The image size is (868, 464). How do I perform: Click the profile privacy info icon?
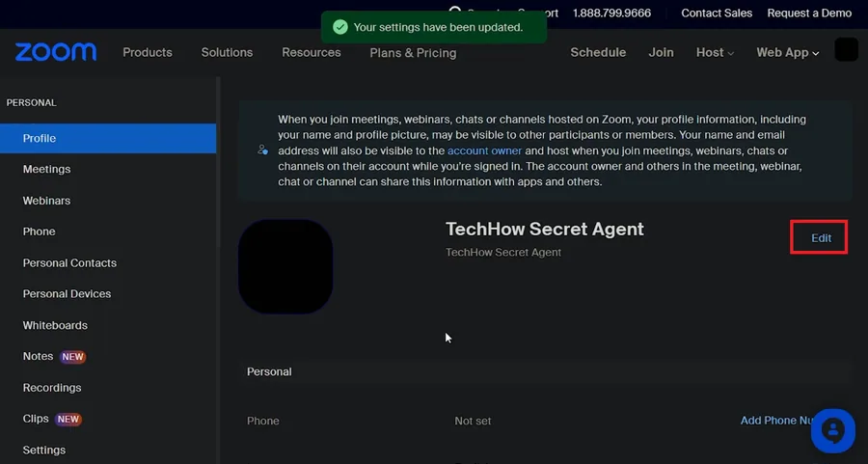(x=263, y=150)
